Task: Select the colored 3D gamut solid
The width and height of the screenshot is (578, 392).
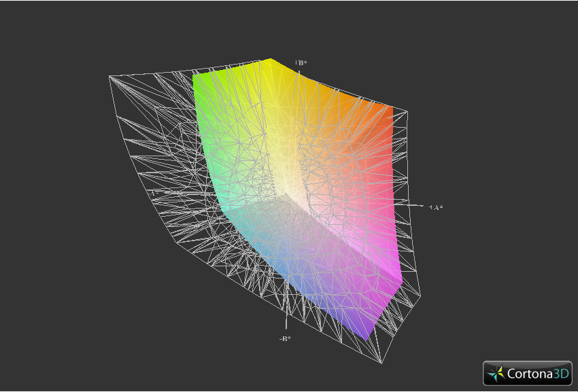Action: tap(298, 199)
